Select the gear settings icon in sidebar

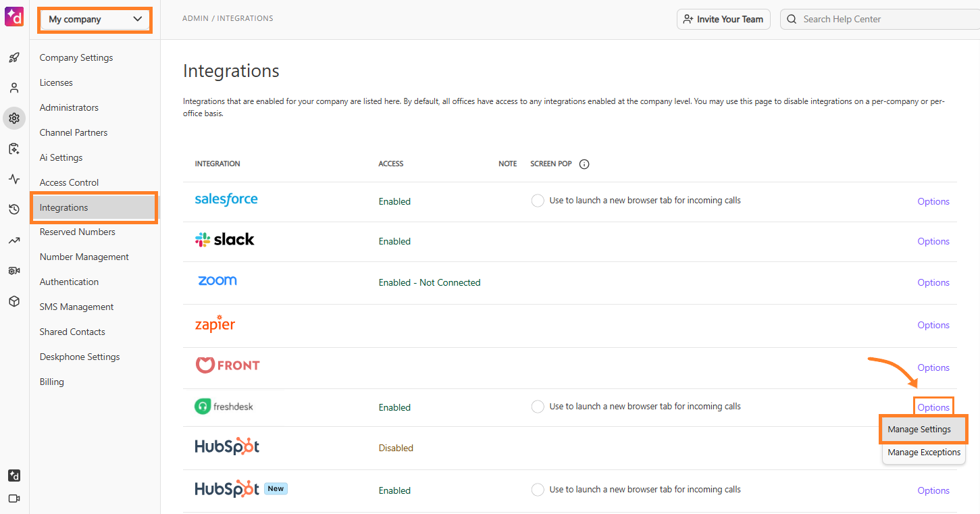click(14, 118)
